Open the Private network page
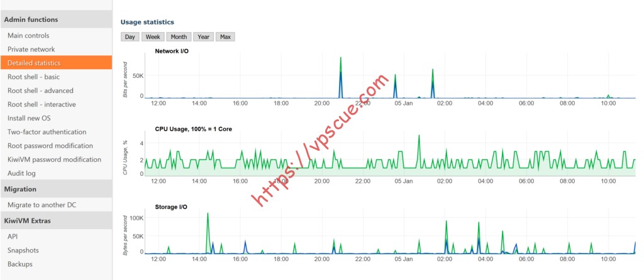 (56, 49)
